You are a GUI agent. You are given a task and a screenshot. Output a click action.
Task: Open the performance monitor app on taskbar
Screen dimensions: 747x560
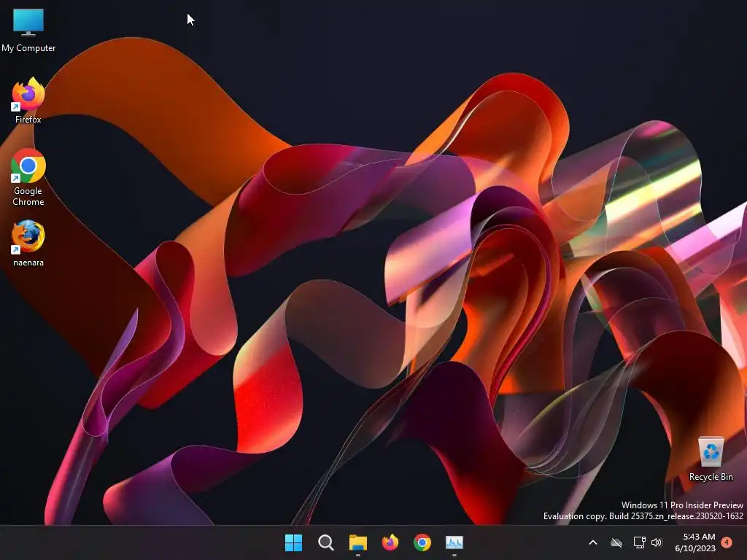[x=454, y=542]
